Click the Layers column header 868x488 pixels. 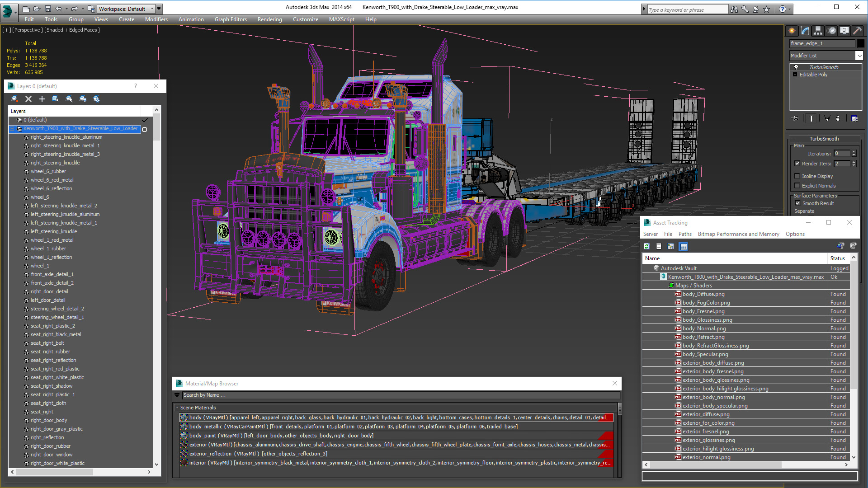point(75,111)
